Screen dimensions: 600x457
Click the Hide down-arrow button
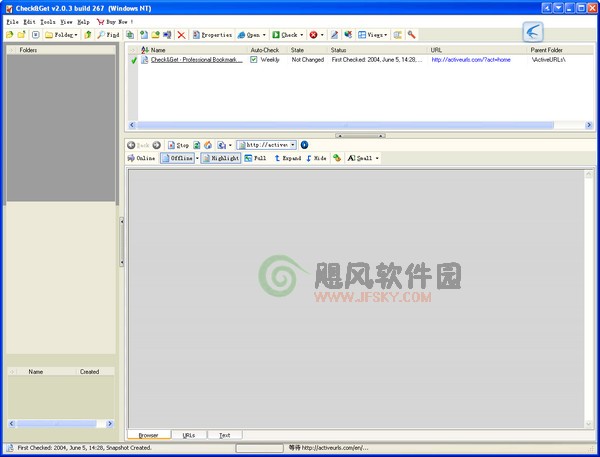tap(316, 158)
